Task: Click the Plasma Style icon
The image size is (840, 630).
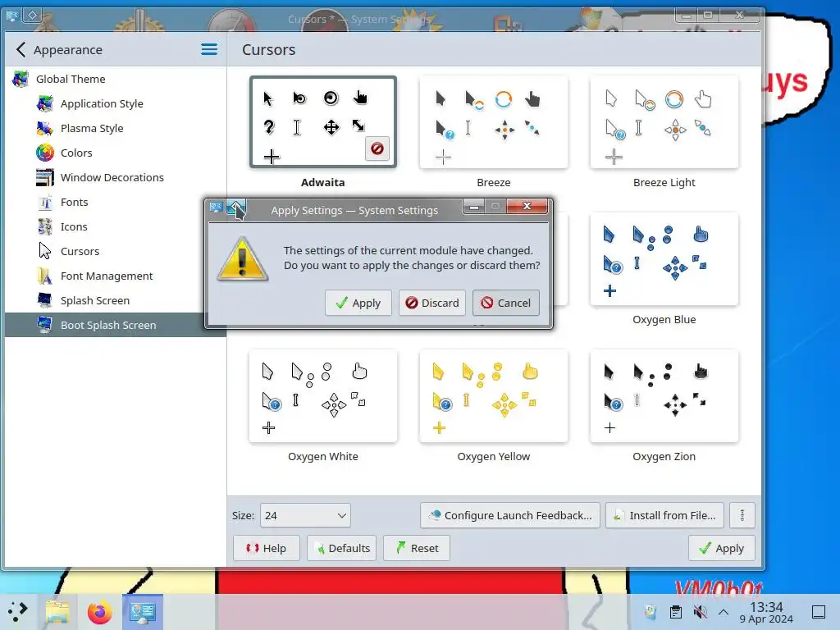Action: [x=45, y=128]
